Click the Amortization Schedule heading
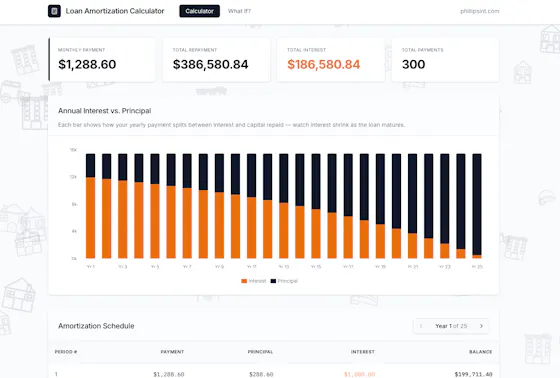Screen dimensions: 560x378 point(96,326)
